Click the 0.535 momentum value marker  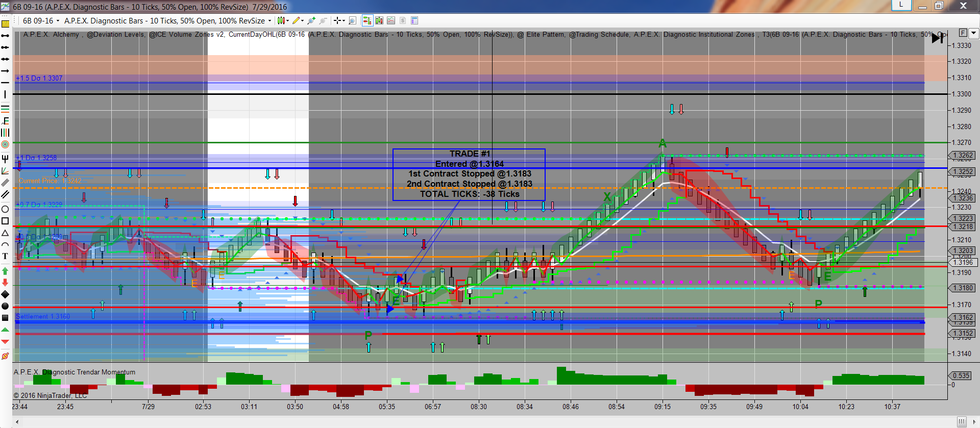[x=961, y=376]
